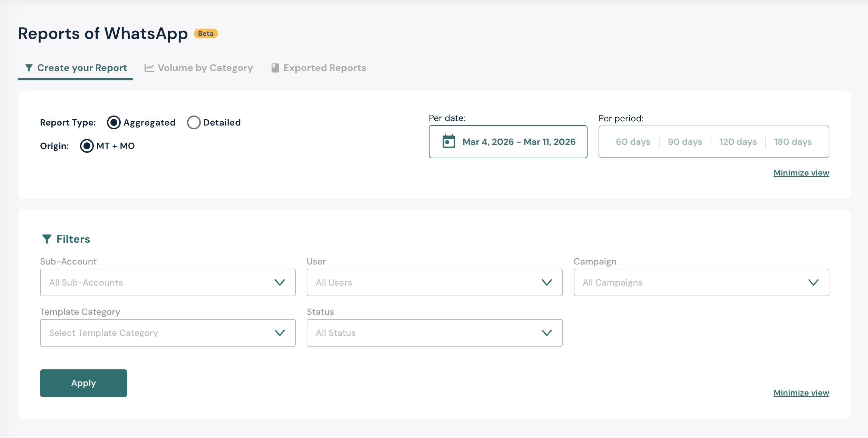Click the filter icon on Create your Report tab
Image resolution: width=868 pixels, height=438 pixels.
pos(29,68)
